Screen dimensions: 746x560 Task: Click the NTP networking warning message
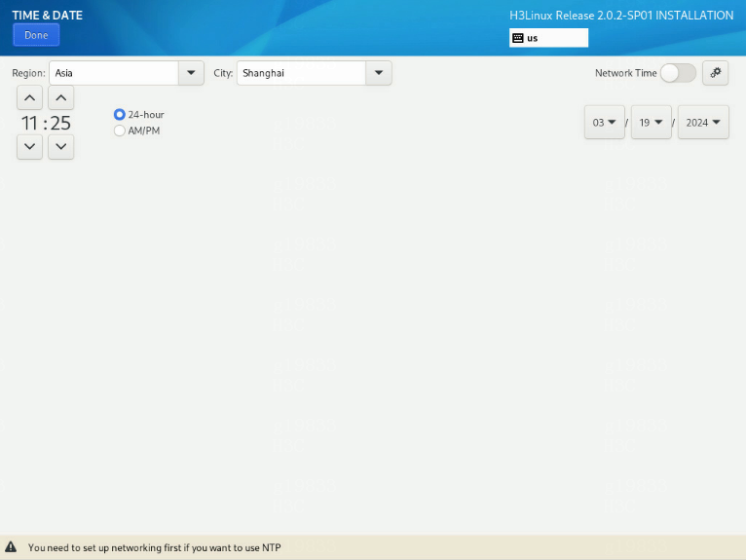point(154,547)
